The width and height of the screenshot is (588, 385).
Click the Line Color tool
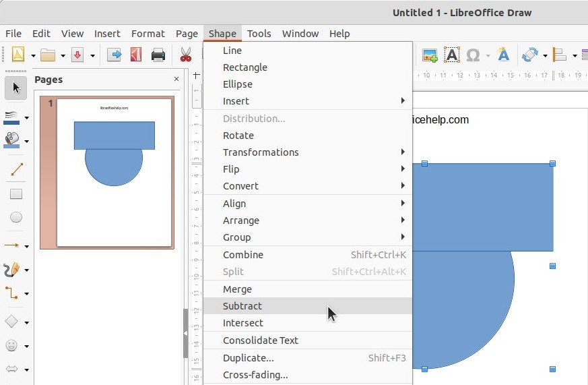[x=11, y=117]
